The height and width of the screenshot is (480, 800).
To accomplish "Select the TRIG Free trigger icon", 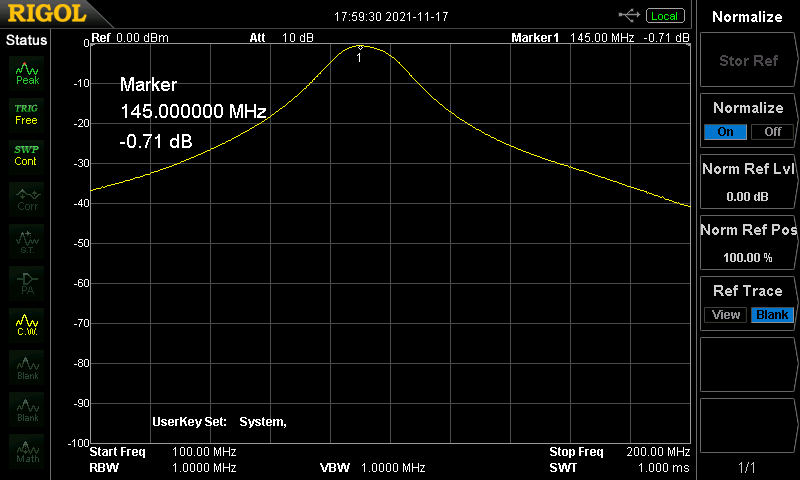I will click(x=27, y=113).
